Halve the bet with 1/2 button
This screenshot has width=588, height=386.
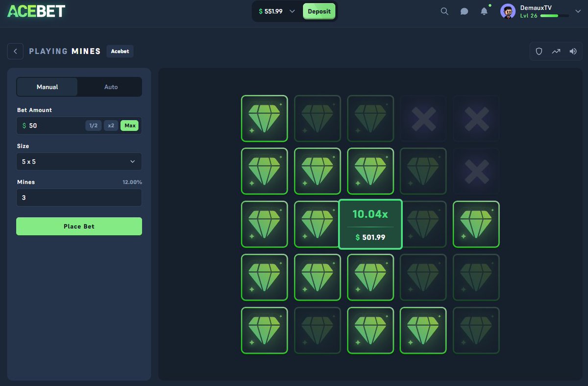point(94,126)
